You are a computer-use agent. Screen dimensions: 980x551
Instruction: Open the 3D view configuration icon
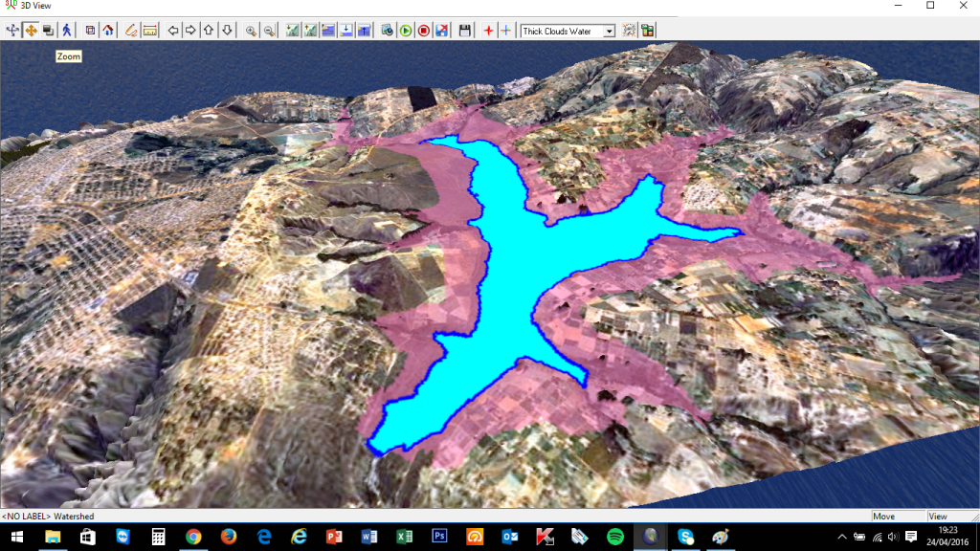pyautogui.click(x=629, y=31)
